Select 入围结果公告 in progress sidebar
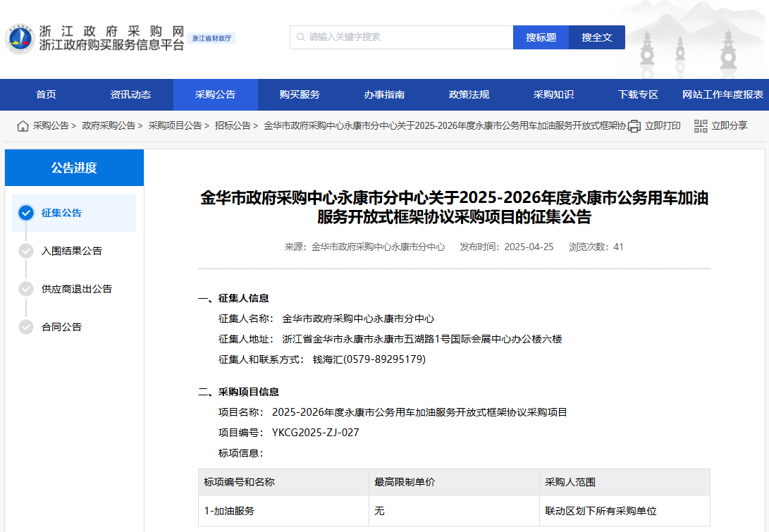 pos(72,251)
